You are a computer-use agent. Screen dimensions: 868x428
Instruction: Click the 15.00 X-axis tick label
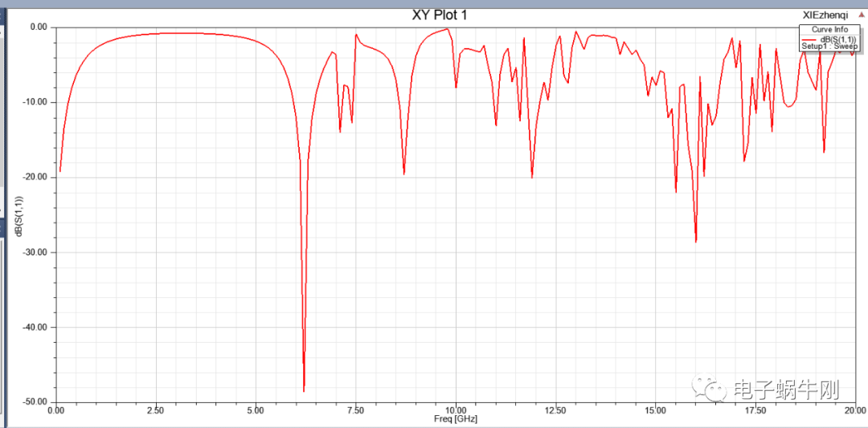tap(655, 410)
